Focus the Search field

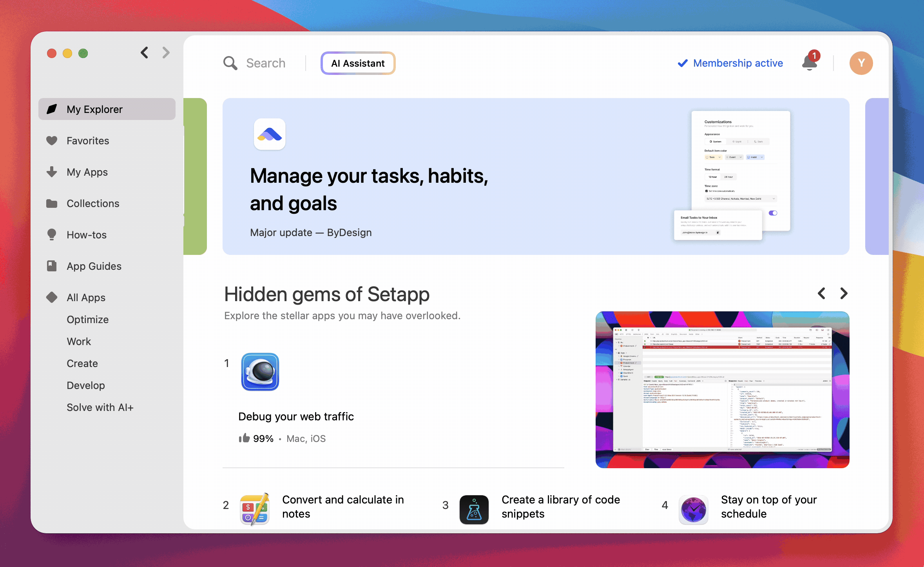pyautogui.click(x=266, y=63)
